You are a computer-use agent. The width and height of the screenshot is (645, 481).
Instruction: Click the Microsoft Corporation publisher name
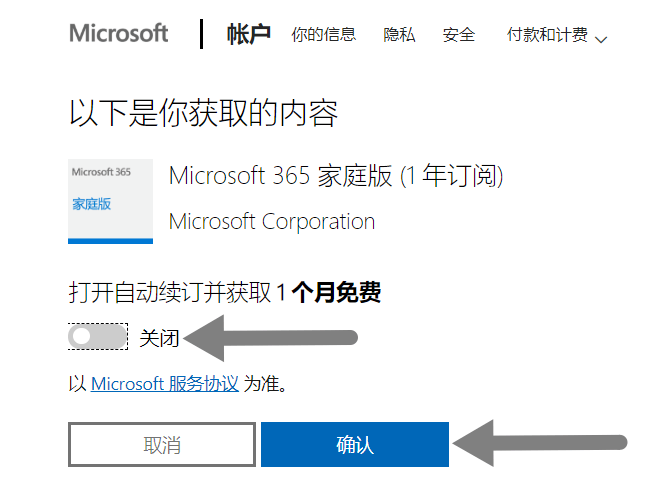pyautogui.click(x=272, y=221)
